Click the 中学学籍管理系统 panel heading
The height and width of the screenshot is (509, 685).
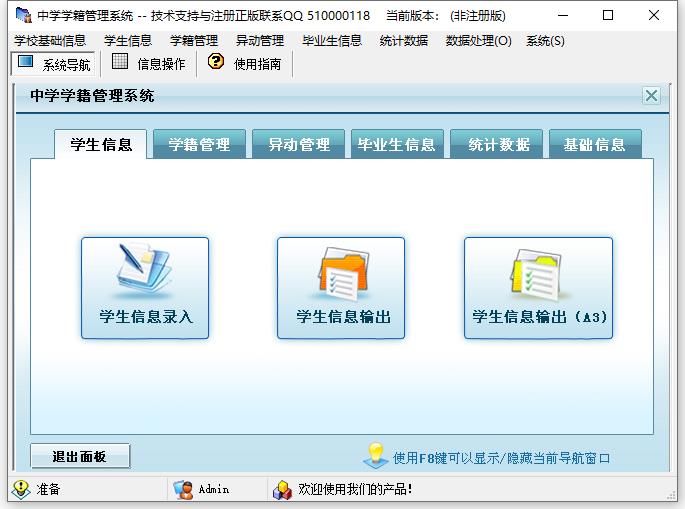click(92, 95)
